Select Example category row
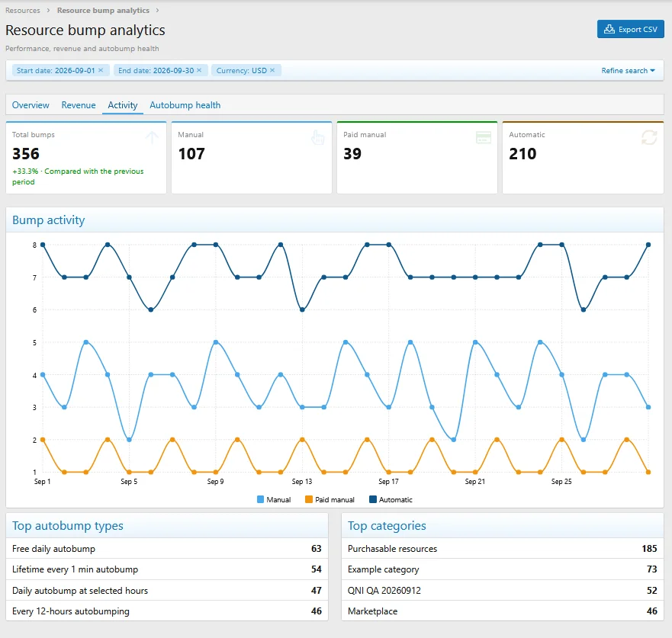 [x=503, y=569]
